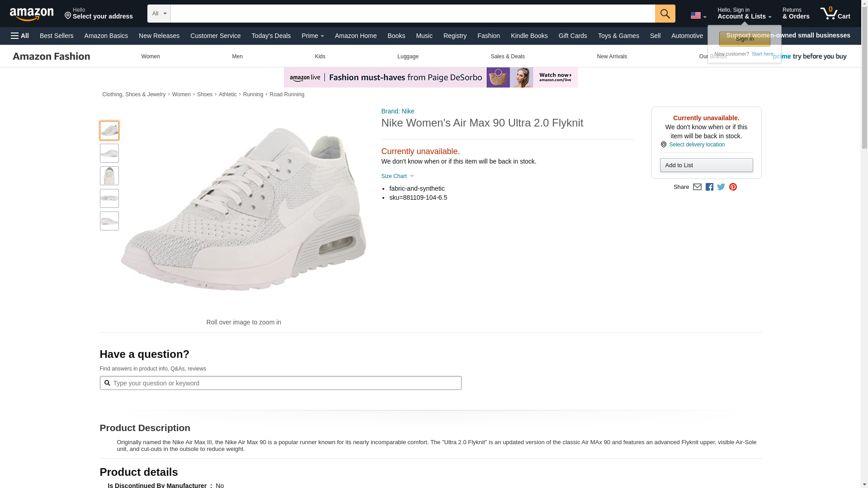The width and height of the screenshot is (868, 488).
Task: Share product on Twitter
Action: click(x=721, y=187)
